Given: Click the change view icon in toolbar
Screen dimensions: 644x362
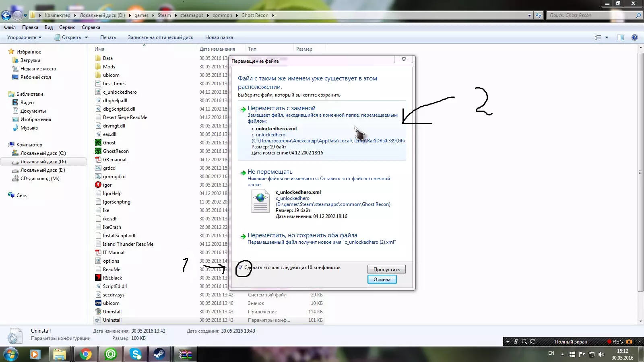Looking at the screenshot, I should [598, 37].
